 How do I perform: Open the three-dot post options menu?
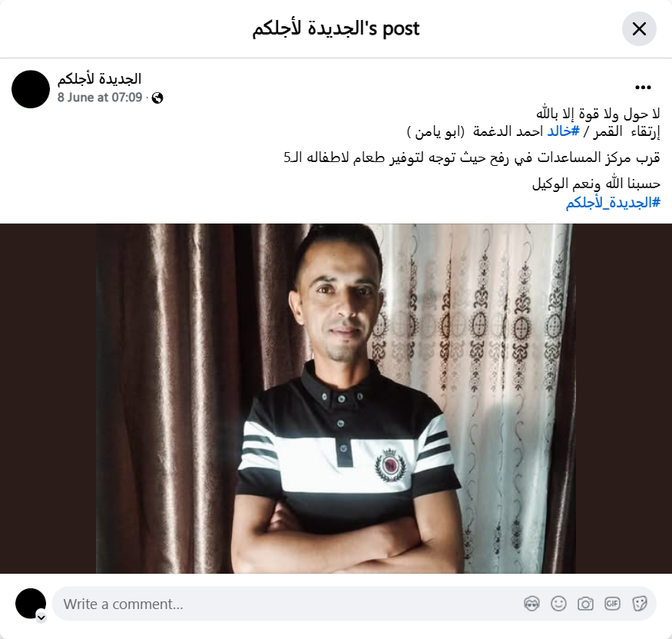click(643, 88)
